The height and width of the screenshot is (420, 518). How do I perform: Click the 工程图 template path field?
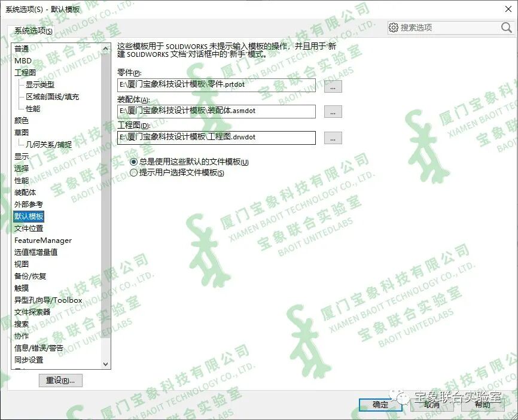pyautogui.click(x=217, y=138)
